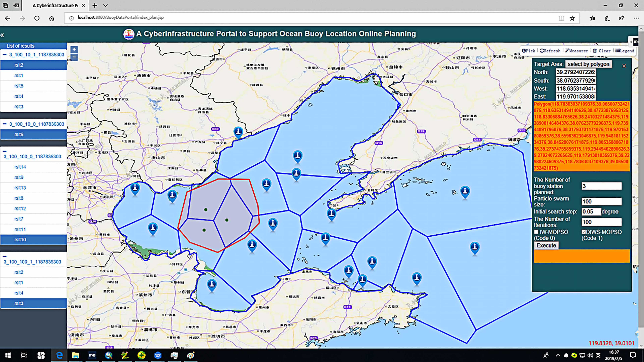
Task: Collapse the left sidebar with double-chevron icon
Action: click(2, 35)
